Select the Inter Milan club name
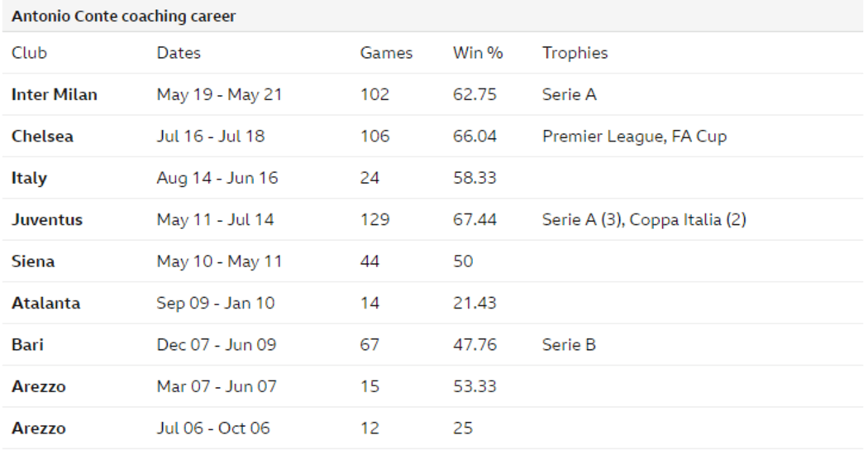This screenshot has width=868, height=460. 55,95
